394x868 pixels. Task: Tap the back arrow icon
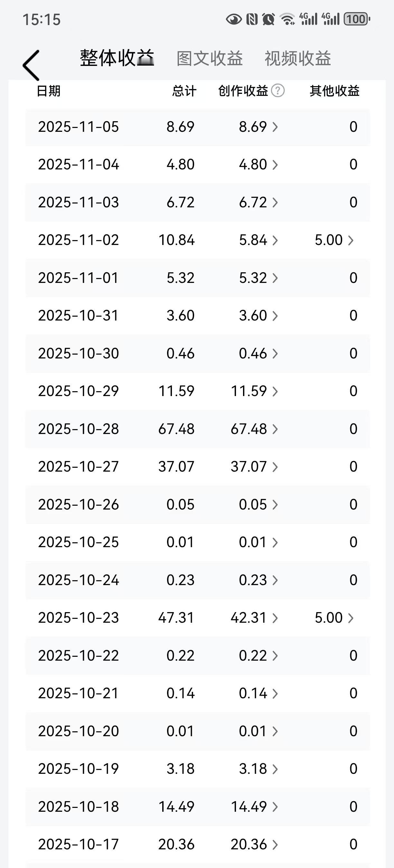pyautogui.click(x=31, y=65)
